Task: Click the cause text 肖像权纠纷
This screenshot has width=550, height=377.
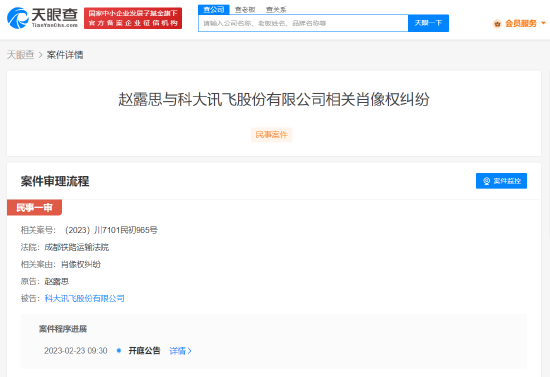Action: pyautogui.click(x=81, y=264)
